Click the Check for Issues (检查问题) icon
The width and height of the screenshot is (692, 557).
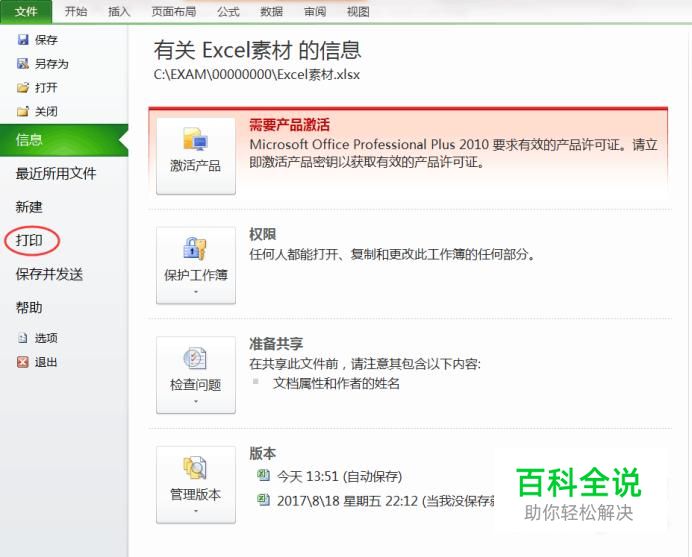(x=195, y=358)
